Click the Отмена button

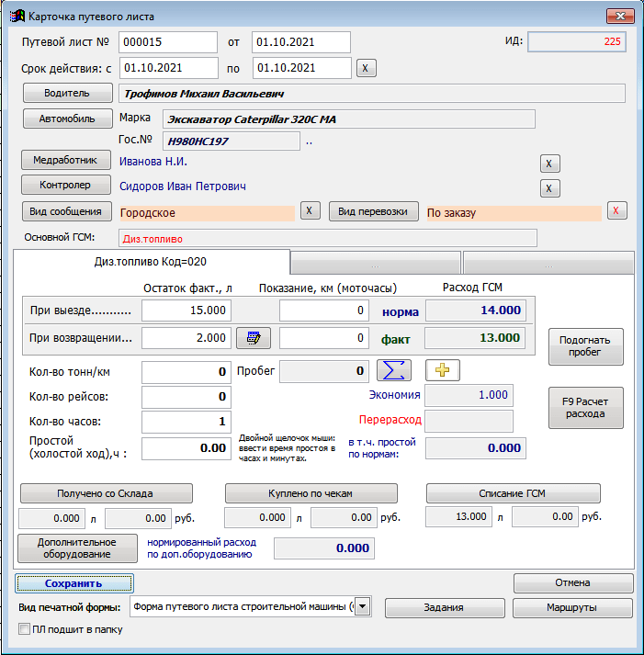pyautogui.click(x=573, y=582)
